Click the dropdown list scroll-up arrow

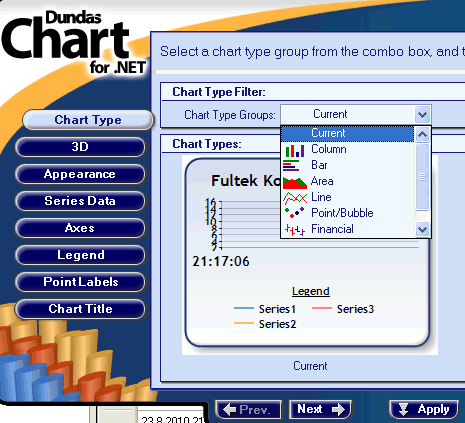tap(422, 134)
